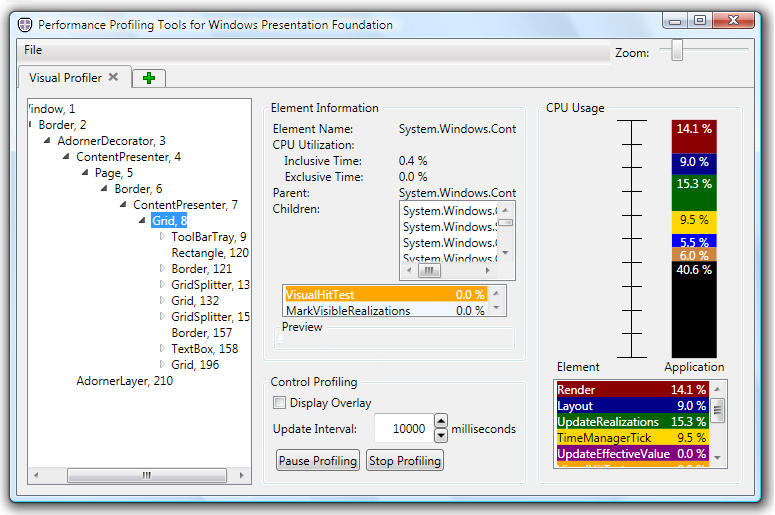Collapse the AdornerDecorator, 3 node
Image resolution: width=775 pixels, height=515 pixels.
point(47,141)
